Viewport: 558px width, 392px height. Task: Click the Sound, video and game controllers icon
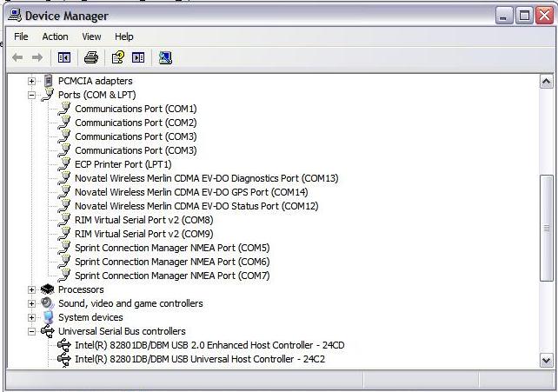tap(47, 303)
